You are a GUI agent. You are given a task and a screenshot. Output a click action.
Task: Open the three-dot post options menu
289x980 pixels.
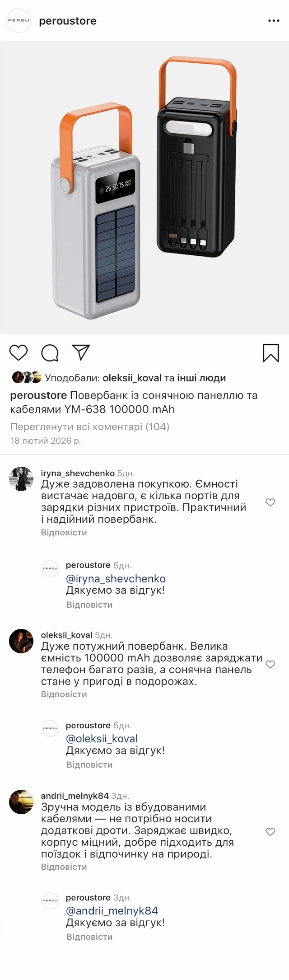pyautogui.click(x=274, y=21)
